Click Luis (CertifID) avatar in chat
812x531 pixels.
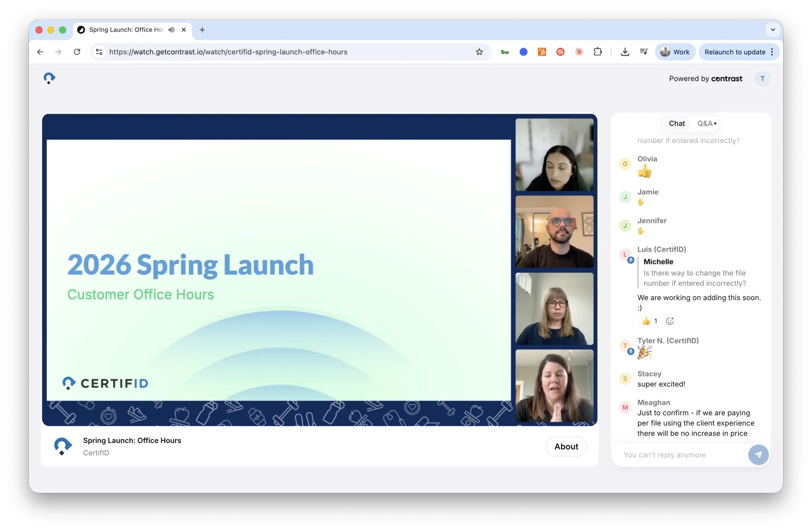tap(625, 255)
